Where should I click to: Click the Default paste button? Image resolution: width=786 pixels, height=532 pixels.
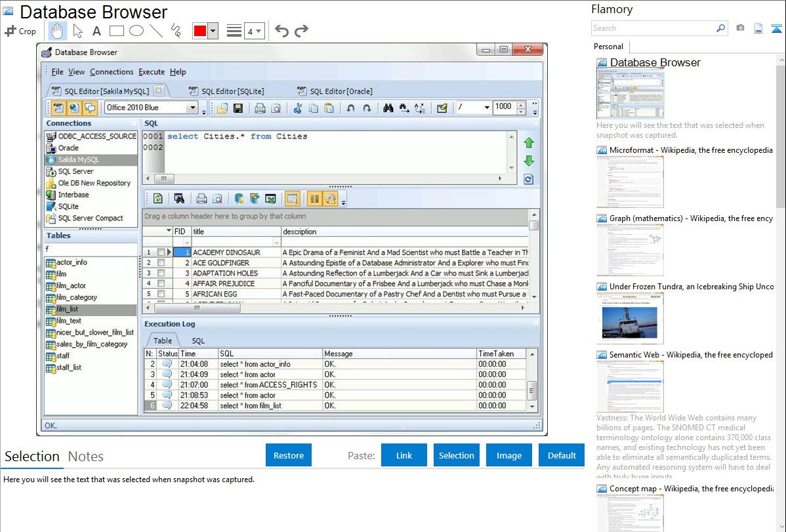pos(562,455)
